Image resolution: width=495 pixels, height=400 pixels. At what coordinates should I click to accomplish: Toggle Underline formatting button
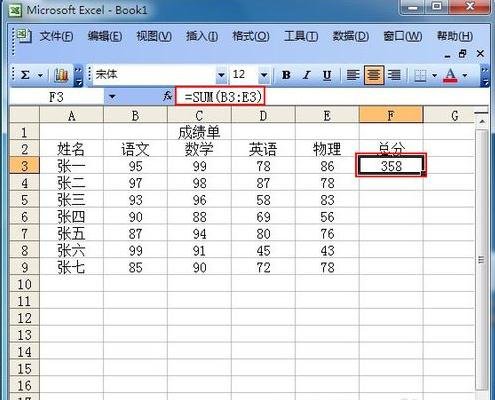pyautogui.click(x=327, y=75)
